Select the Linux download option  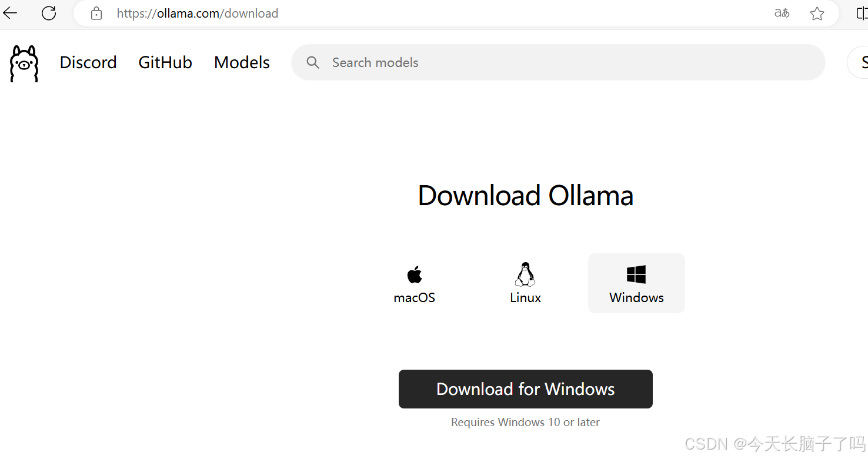(x=525, y=283)
